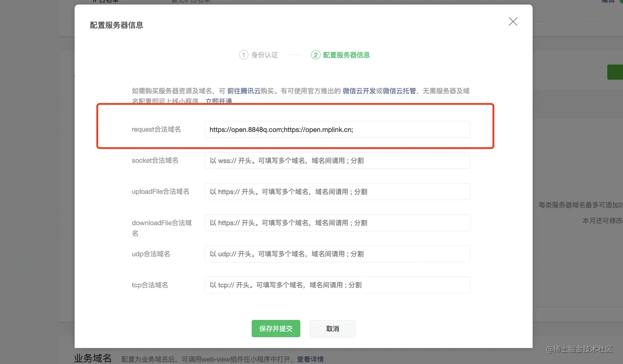623x364 pixels.
Task: Click the request合法域名 input field
Action: [337, 129]
